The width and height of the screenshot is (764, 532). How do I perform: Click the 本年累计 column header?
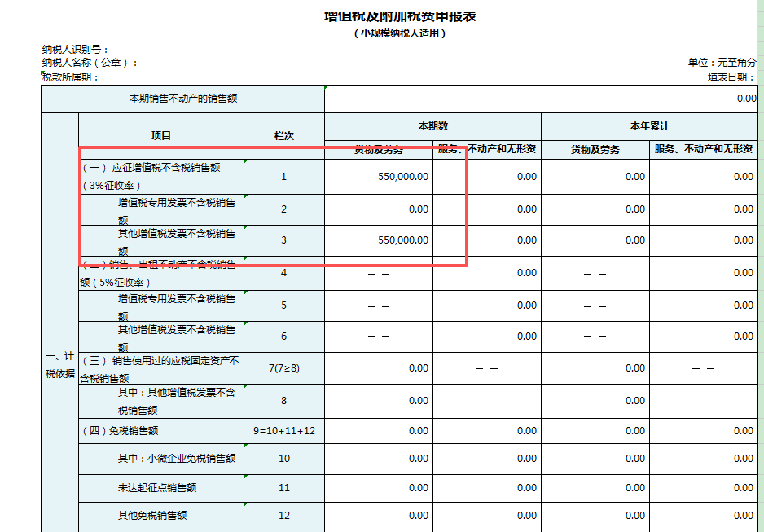pyautogui.click(x=649, y=126)
